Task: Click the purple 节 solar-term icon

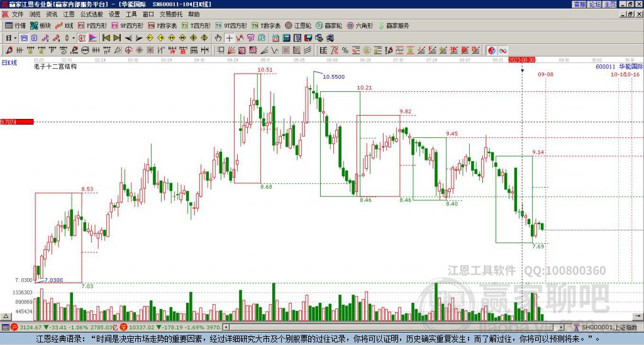Action: 250,38
